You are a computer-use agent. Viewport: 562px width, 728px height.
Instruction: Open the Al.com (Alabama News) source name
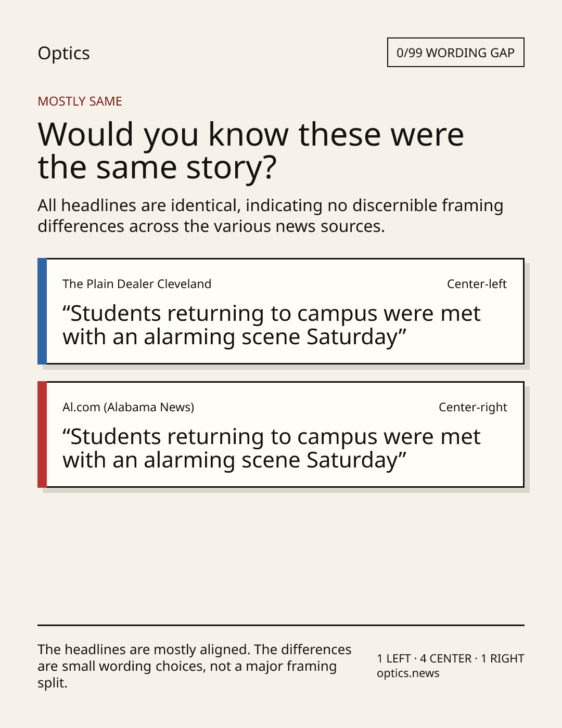point(129,407)
